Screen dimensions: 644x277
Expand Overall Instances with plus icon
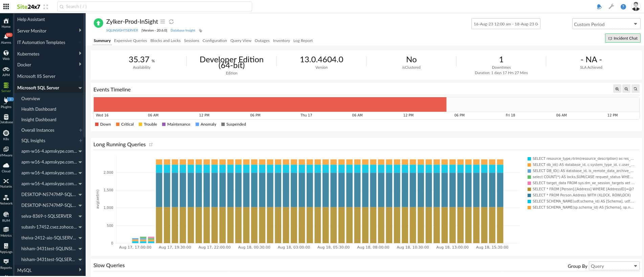81,130
